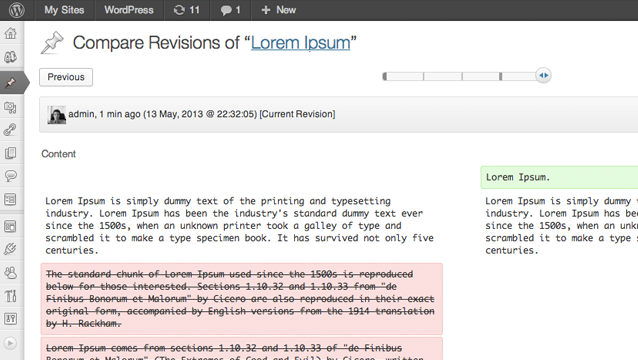Viewport: 638px width, 360px height.
Task: Open Dashboard home icon in sidebar
Action: click(x=11, y=33)
